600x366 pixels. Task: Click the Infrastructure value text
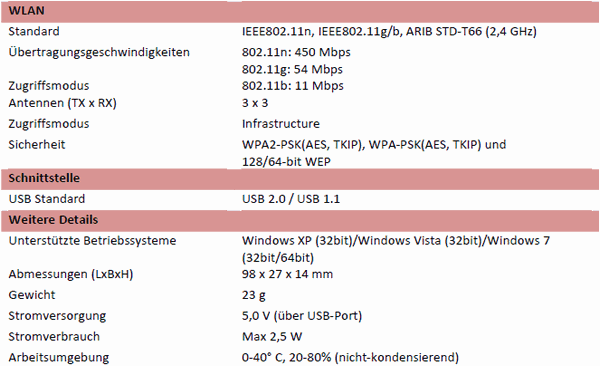281,124
